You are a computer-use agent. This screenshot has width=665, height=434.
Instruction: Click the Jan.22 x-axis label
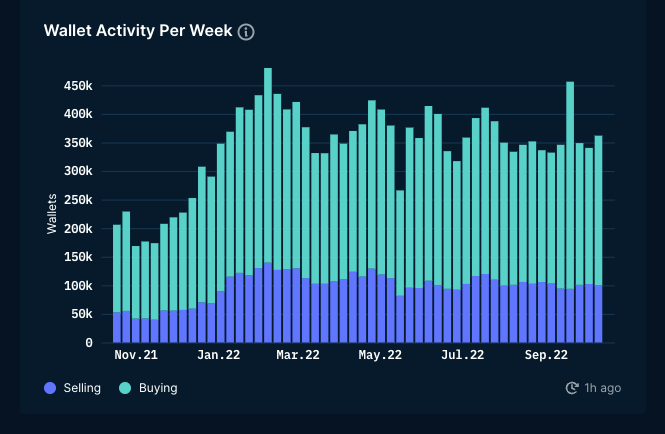218,355
